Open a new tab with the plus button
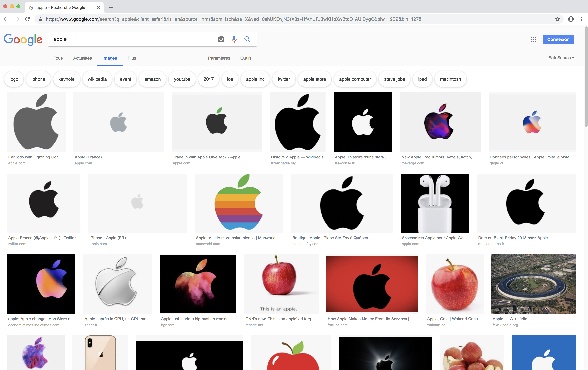 click(111, 8)
